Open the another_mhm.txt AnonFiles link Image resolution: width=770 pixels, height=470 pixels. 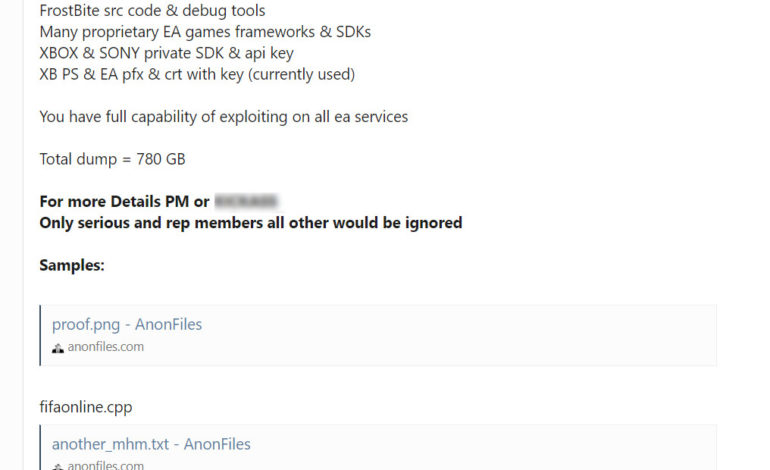151,444
